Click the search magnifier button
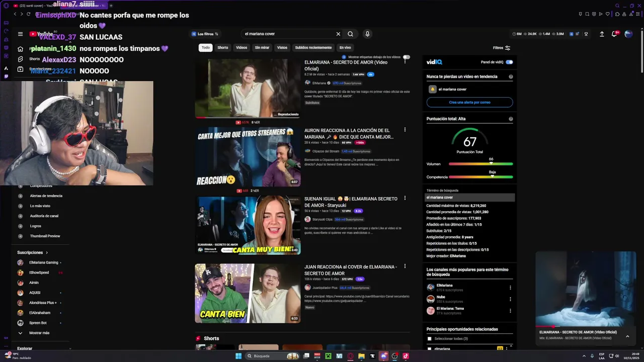 click(350, 34)
